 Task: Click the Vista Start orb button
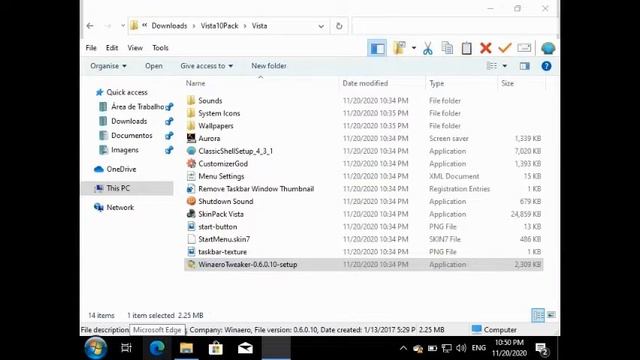pos(96,348)
